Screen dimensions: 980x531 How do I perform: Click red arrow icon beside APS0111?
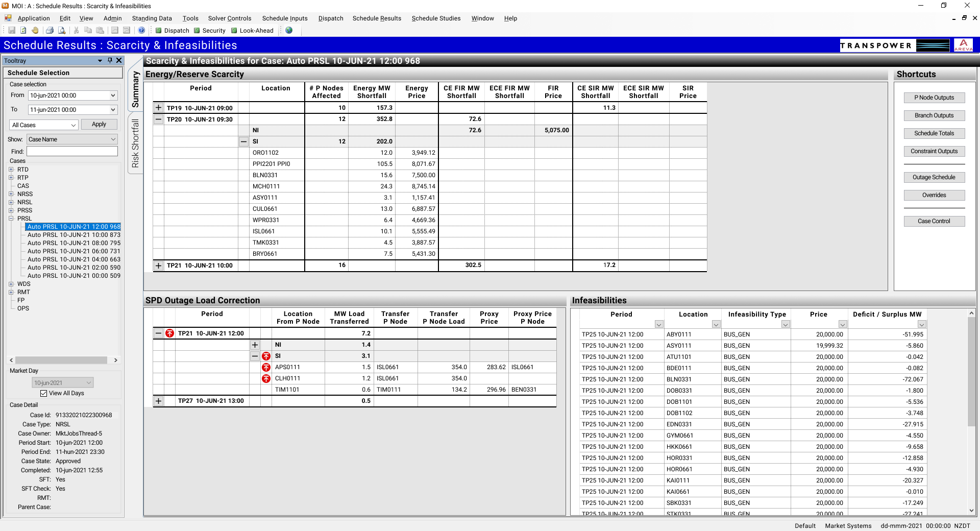pos(266,367)
